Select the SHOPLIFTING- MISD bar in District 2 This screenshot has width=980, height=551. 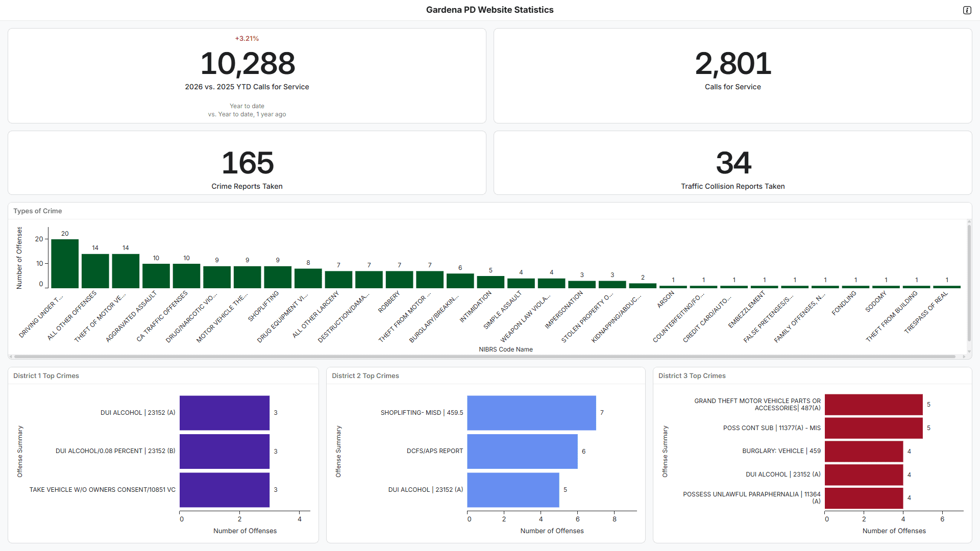(x=531, y=413)
